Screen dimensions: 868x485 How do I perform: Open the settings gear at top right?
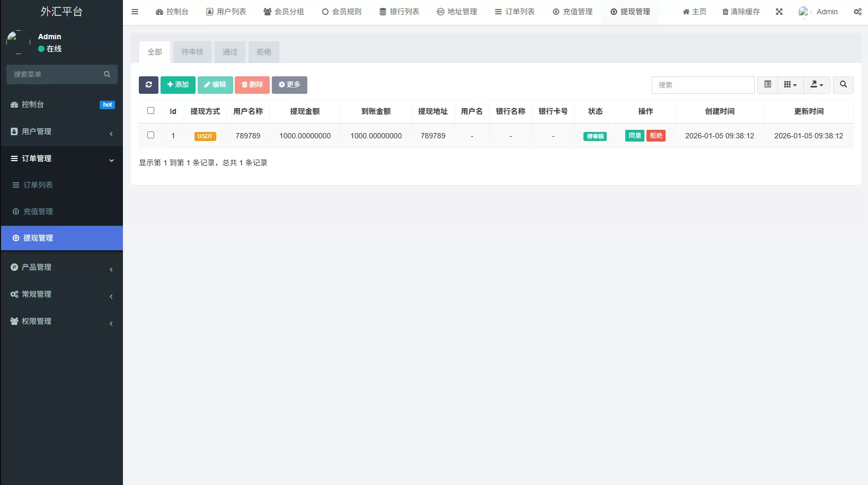857,11
